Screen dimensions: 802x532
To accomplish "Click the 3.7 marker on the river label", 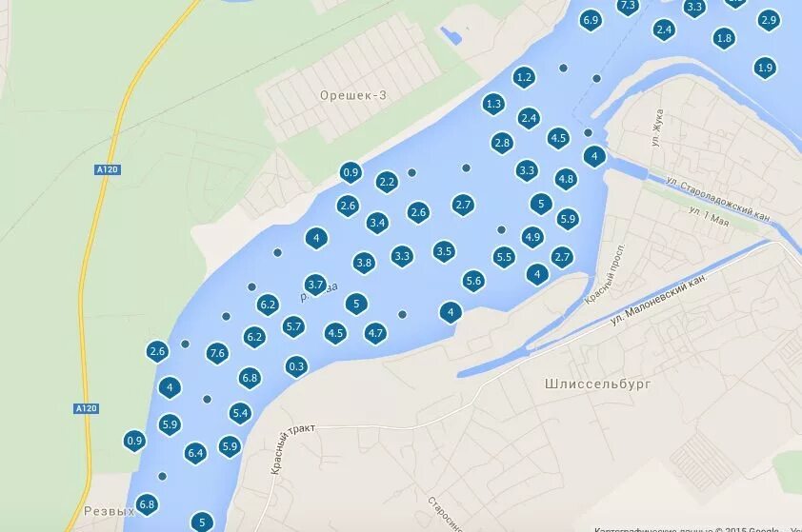I will [x=315, y=285].
